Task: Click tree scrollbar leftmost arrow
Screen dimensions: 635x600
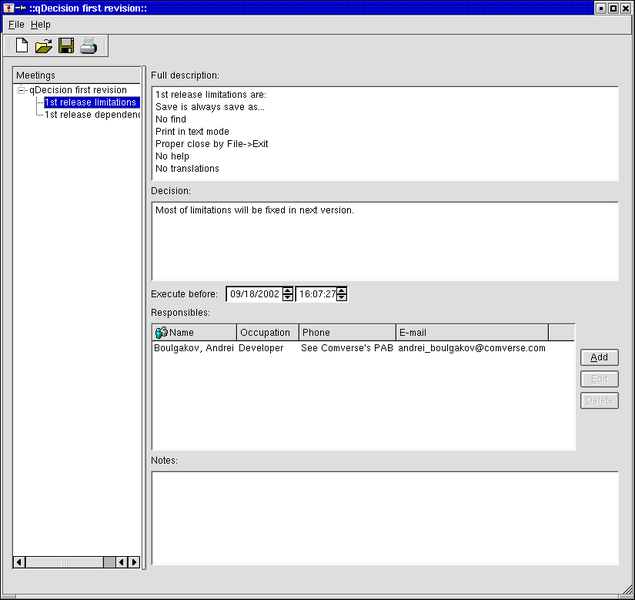Action: tap(19, 562)
